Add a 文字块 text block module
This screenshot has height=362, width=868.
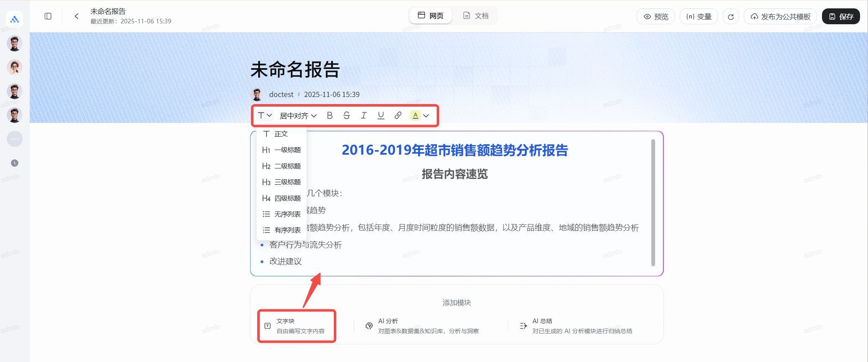(x=297, y=326)
